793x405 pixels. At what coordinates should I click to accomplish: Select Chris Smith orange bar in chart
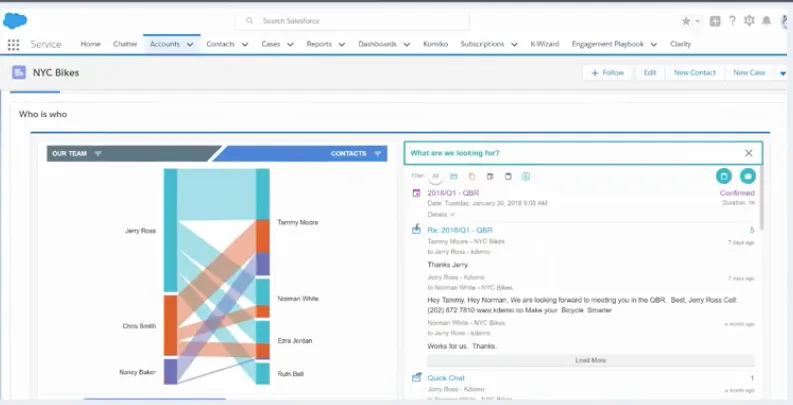coord(170,326)
